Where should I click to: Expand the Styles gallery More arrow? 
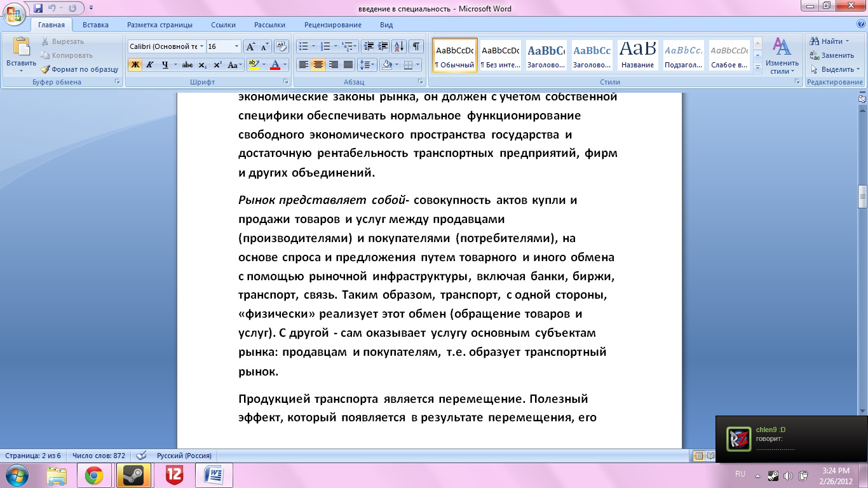click(757, 67)
